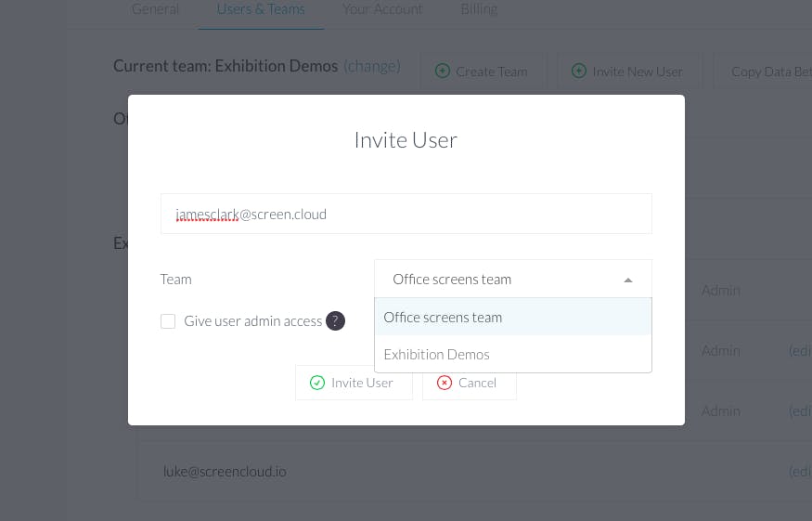812x521 pixels.
Task: Open the Users & Teams tab
Action: 261,9
